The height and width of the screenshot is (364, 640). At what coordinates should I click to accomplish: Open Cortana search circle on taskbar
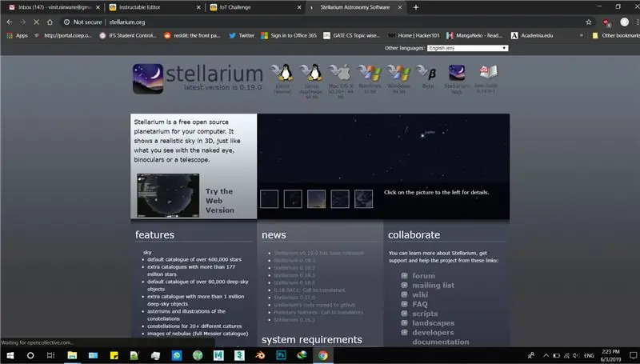[30, 355]
